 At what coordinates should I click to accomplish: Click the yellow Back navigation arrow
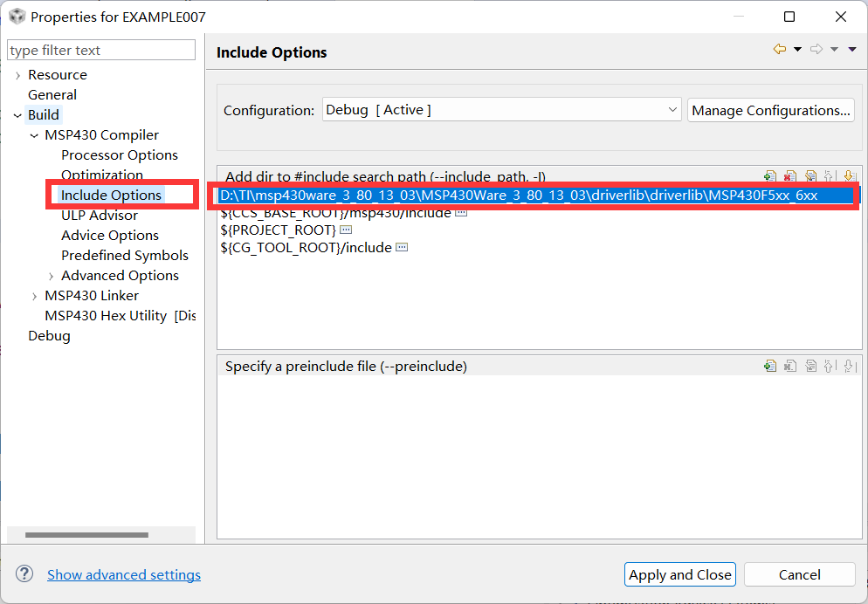pyautogui.click(x=779, y=50)
